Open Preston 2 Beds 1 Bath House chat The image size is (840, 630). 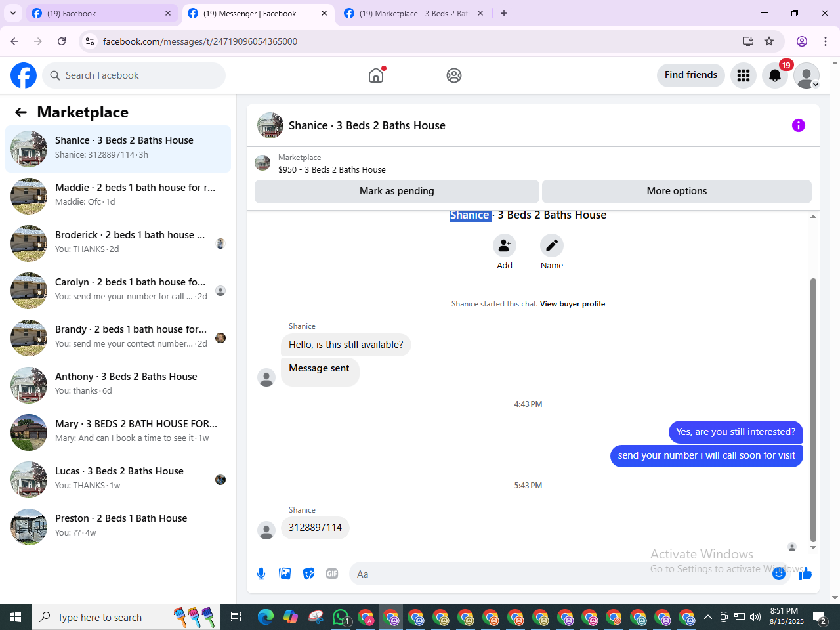[x=118, y=527]
